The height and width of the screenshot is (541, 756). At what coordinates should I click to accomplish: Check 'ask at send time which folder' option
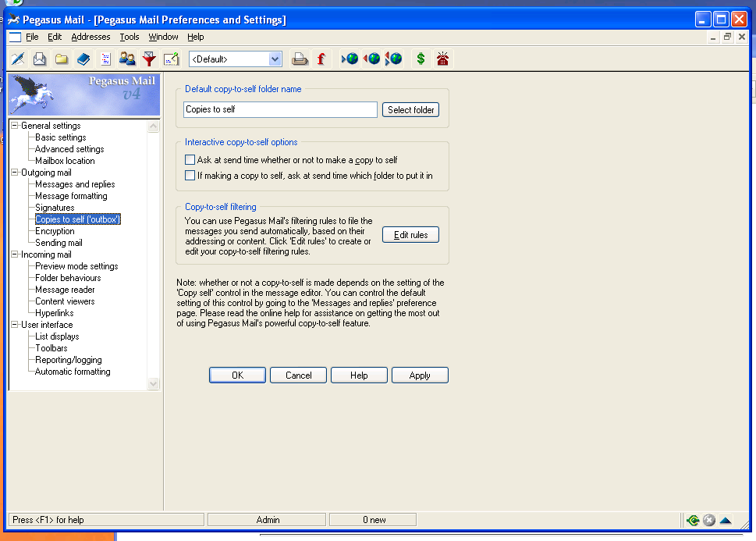[x=190, y=176]
